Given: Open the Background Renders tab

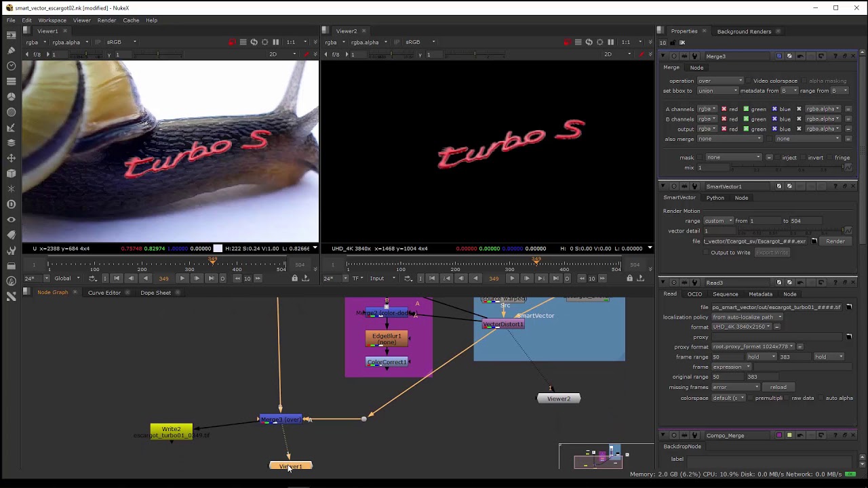Looking at the screenshot, I should (744, 31).
